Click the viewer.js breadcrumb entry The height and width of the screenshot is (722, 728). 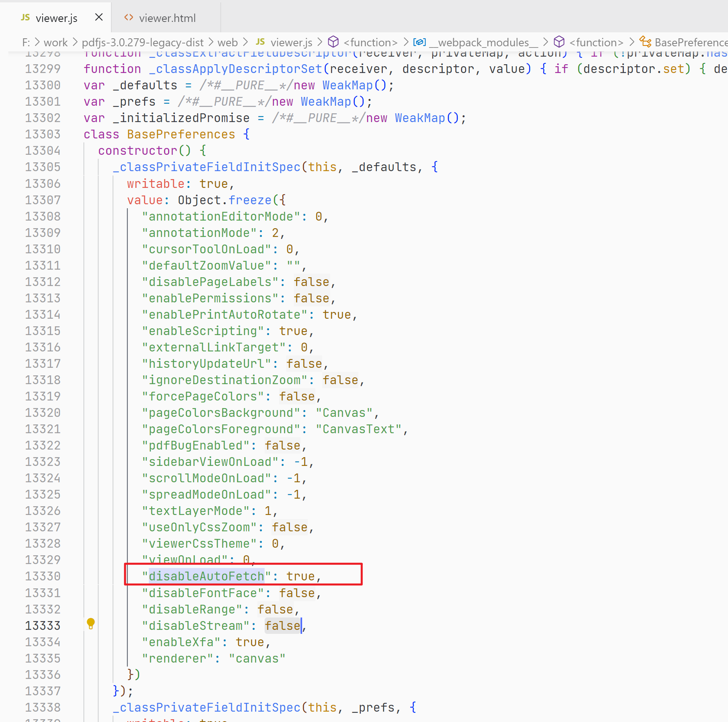(291, 42)
